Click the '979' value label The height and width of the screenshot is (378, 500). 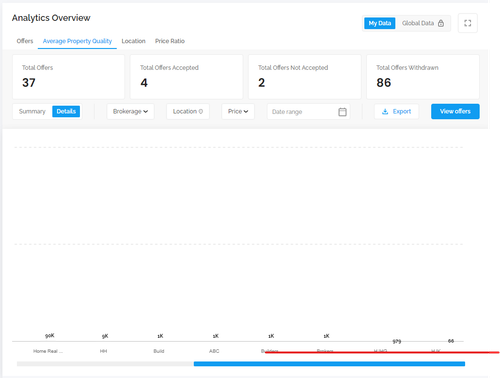coord(397,341)
